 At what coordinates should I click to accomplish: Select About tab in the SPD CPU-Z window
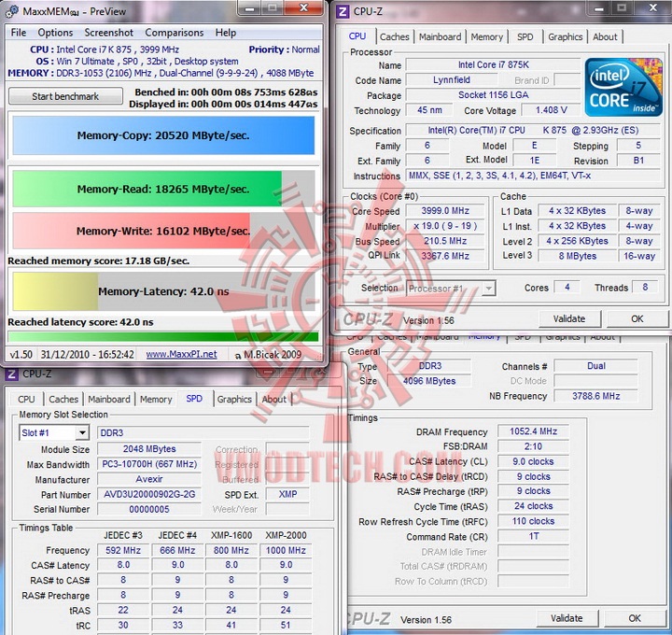tap(274, 399)
